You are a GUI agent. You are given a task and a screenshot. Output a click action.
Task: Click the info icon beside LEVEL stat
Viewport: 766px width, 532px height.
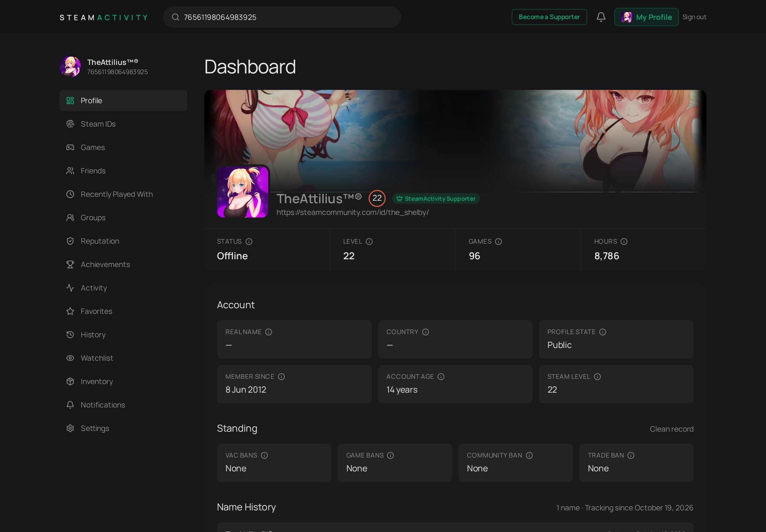(369, 242)
